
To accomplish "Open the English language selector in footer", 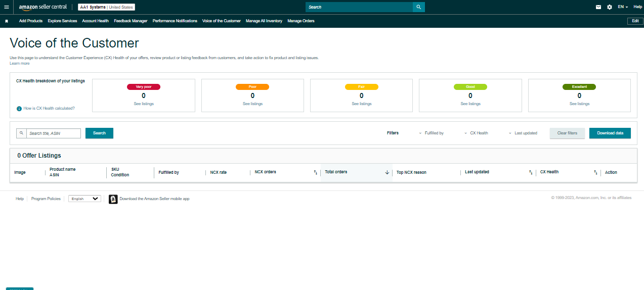I will click(85, 199).
